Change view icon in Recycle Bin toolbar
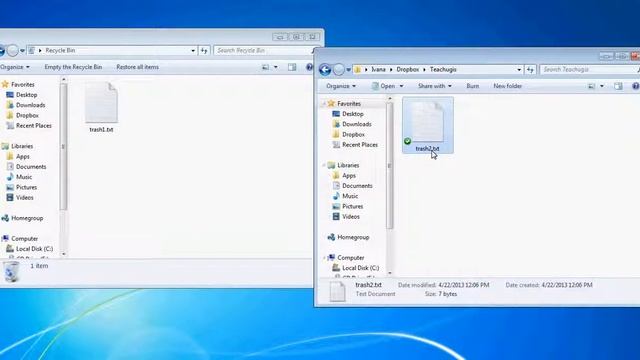The width and height of the screenshot is (640, 360). pyautogui.click(x=265, y=67)
